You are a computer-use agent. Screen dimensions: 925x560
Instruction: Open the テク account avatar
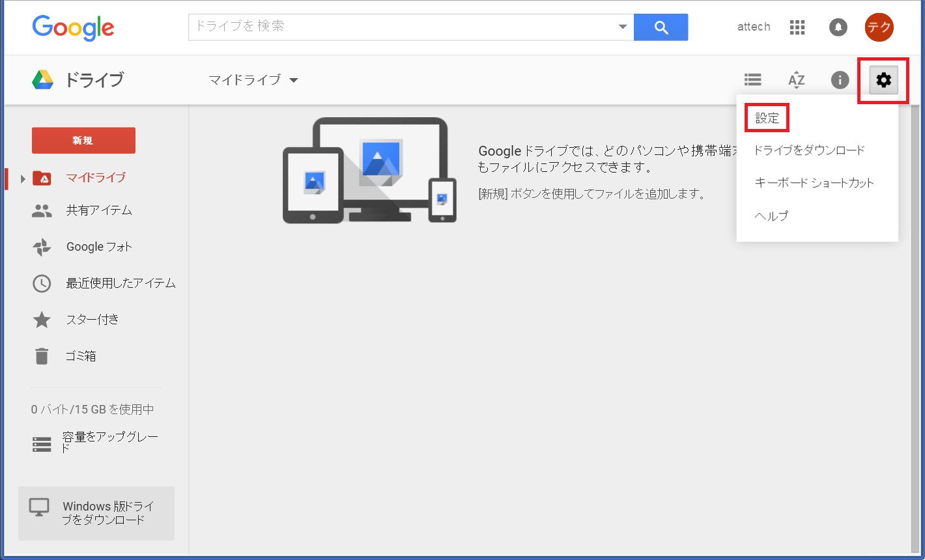pyautogui.click(x=879, y=27)
